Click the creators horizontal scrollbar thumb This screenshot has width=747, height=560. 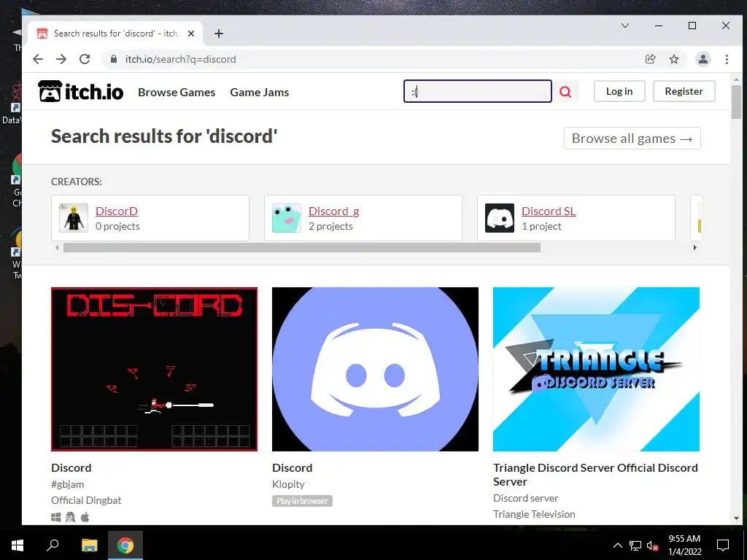(302, 248)
